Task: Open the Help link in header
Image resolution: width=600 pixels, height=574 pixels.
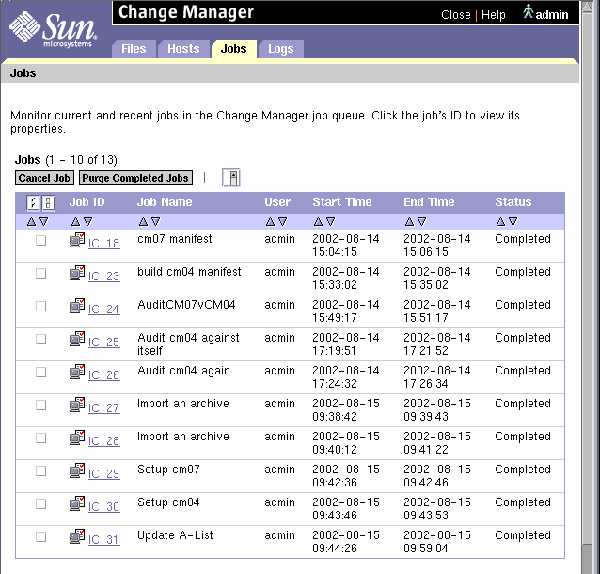Action: coord(493,15)
